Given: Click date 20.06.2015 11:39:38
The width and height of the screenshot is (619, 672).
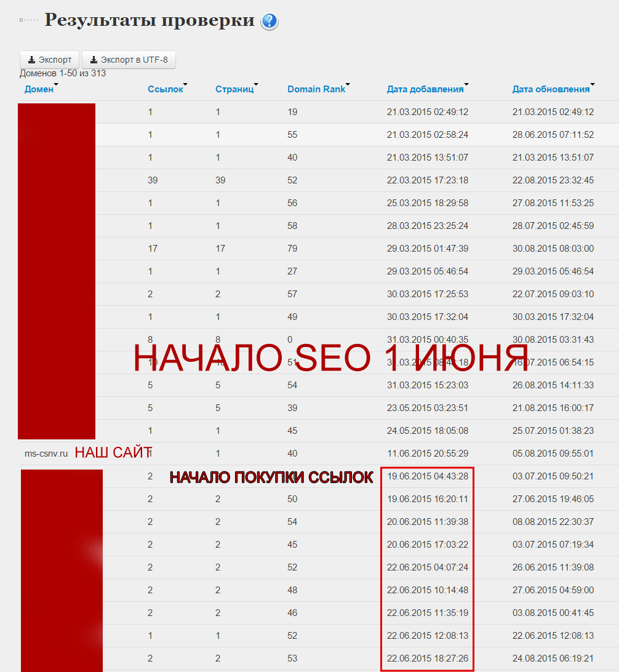Looking at the screenshot, I should coord(428,522).
